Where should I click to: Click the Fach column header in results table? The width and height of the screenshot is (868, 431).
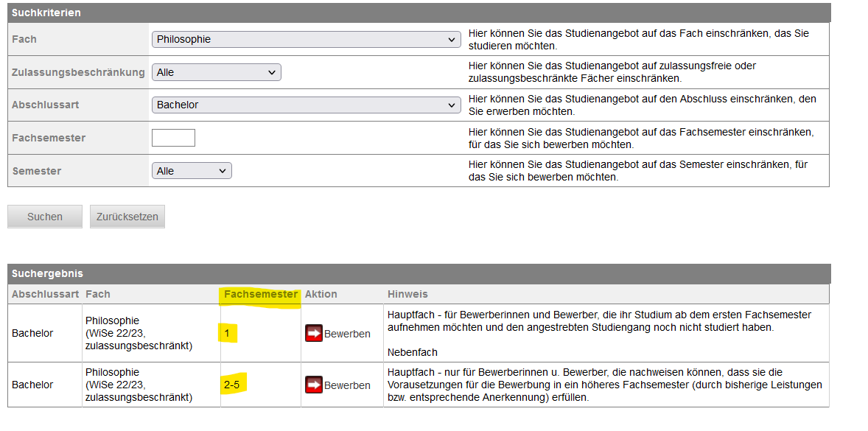tap(99, 294)
